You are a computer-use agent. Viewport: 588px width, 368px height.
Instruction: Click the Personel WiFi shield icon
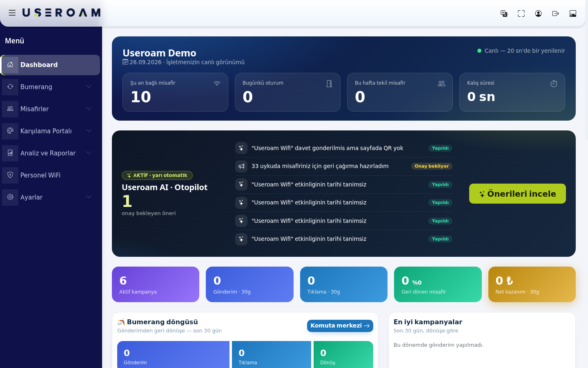point(10,175)
